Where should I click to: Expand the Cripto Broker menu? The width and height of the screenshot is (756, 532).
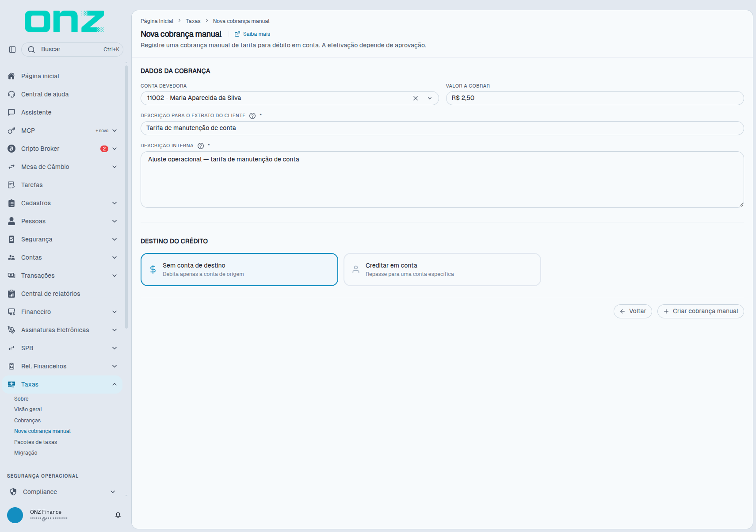coord(115,149)
